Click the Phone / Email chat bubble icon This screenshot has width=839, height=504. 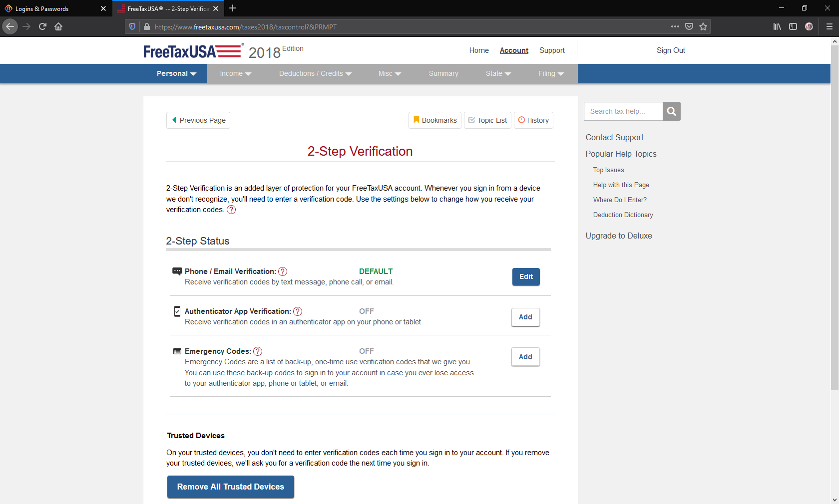click(x=177, y=271)
